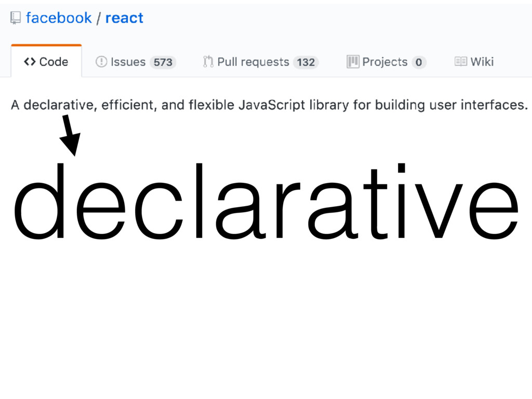Click the Code tab angle-brackets icon

point(30,62)
